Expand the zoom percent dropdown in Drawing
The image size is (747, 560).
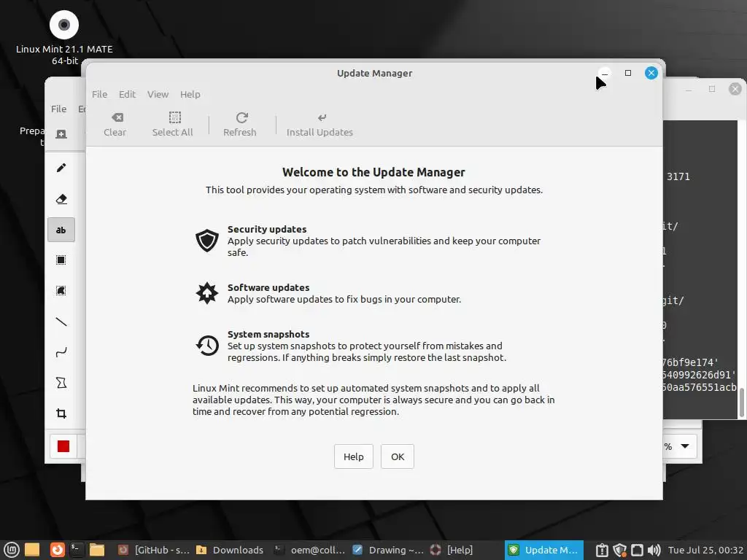click(x=684, y=446)
